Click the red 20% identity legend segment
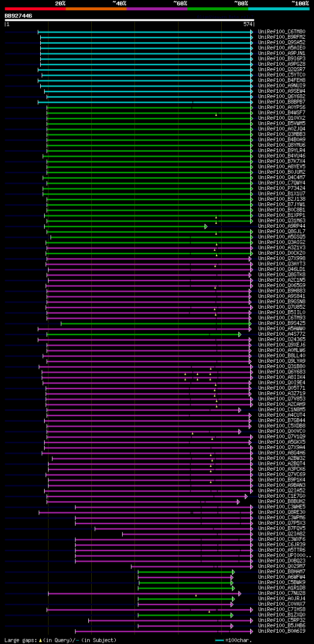The width and height of the screenshot is (314, 644). click(35, 9)
